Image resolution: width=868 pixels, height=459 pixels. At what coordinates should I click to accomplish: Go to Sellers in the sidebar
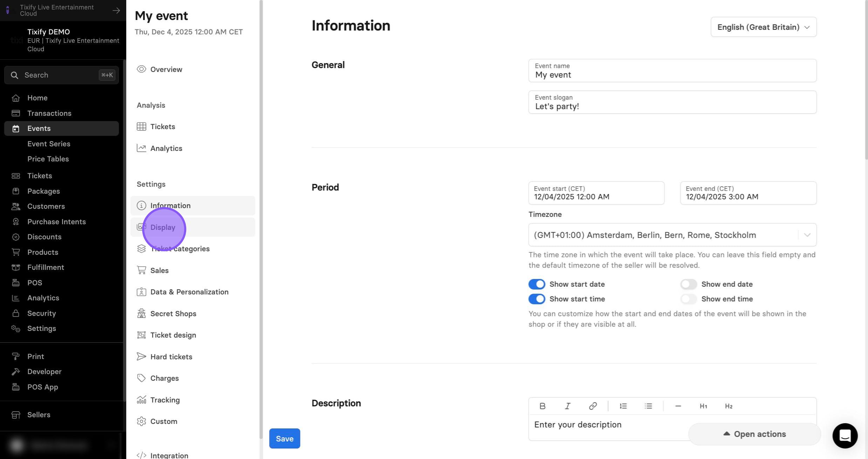pyautogui.click(x=61, y=414)
